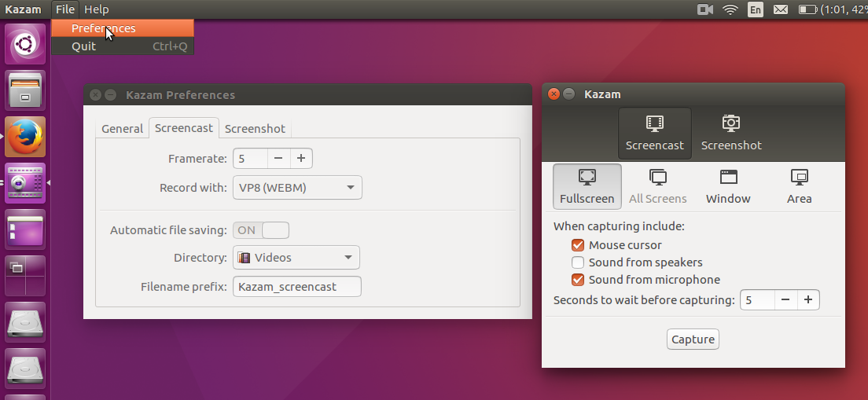Click the seconds to wait value field
This screenshot has width=868, height=400.
pyautogui.click(x=757, y=300)
